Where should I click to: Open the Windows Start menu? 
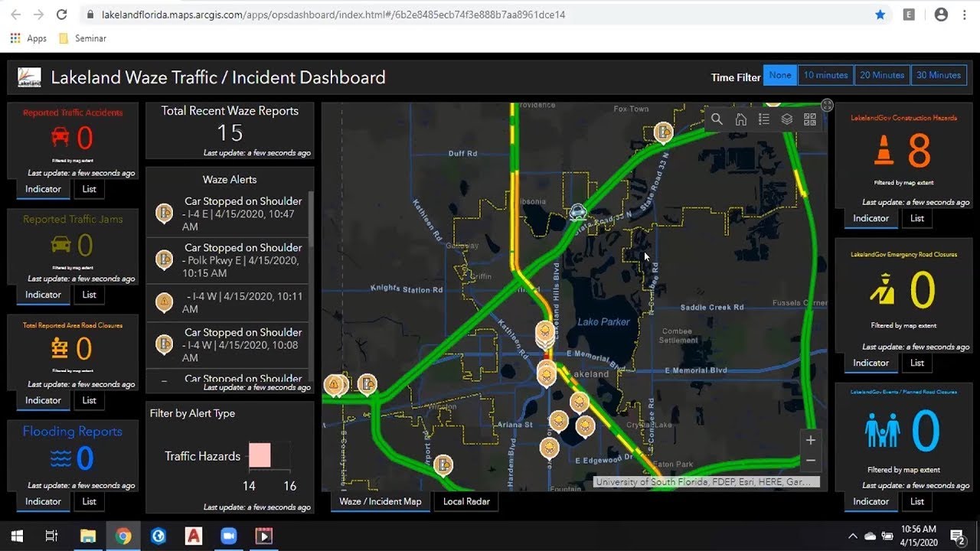click(17, 536)
